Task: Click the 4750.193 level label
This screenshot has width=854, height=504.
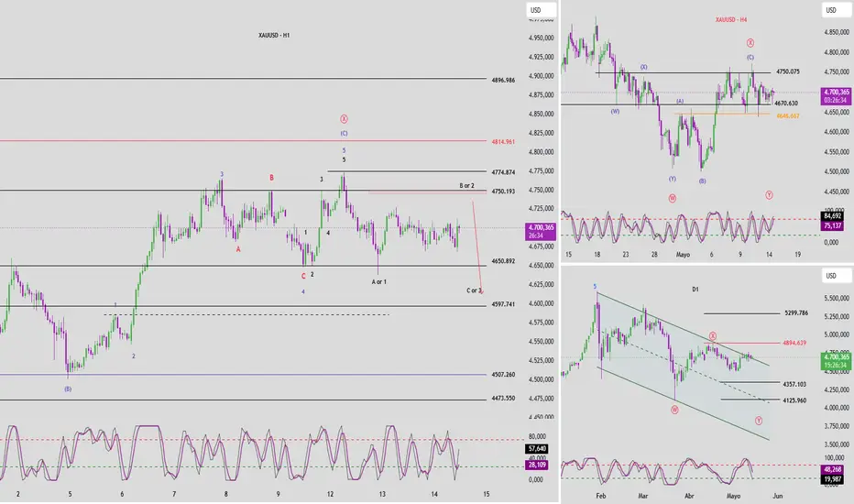Action: pos(503,192)
